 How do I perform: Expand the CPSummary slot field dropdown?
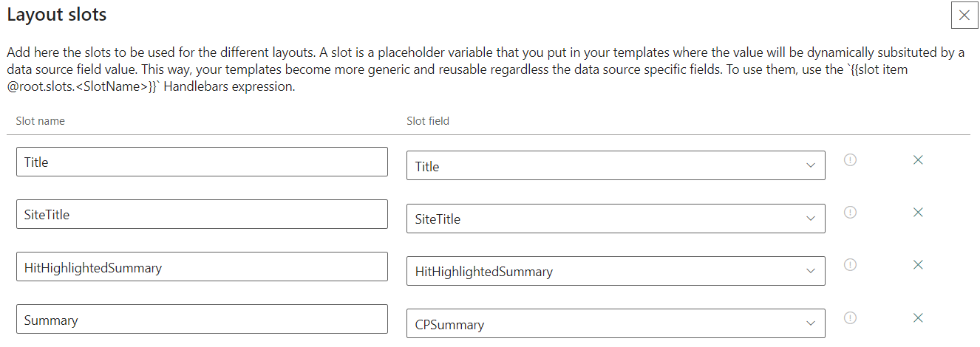coord(616,324)
